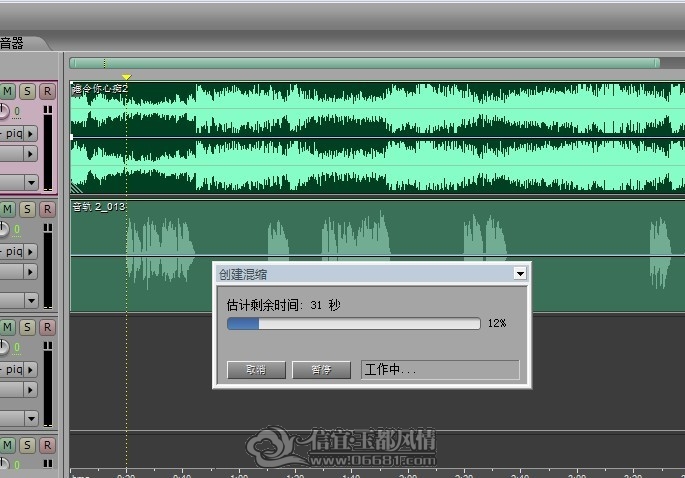Click the 工作中... status field

(440, 370)
